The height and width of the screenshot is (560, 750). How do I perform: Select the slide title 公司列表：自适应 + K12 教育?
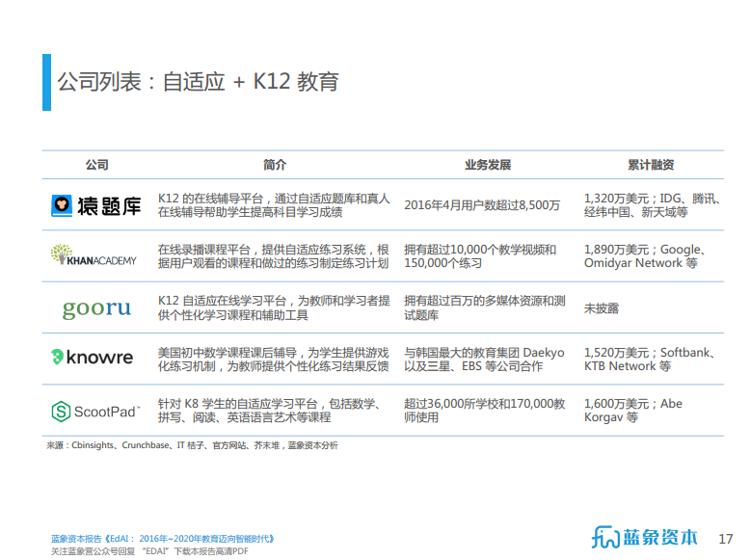pyautogui.click(x=198, y=82)
